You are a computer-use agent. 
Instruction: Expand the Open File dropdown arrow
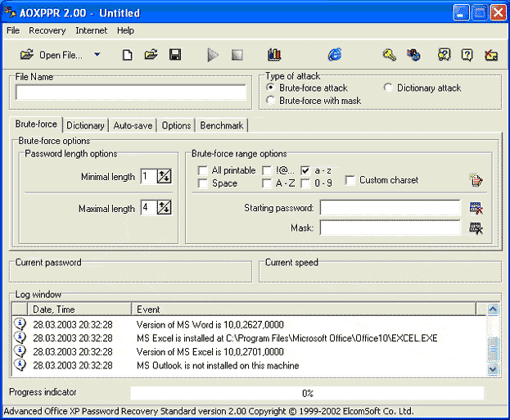tap(97, 55)
